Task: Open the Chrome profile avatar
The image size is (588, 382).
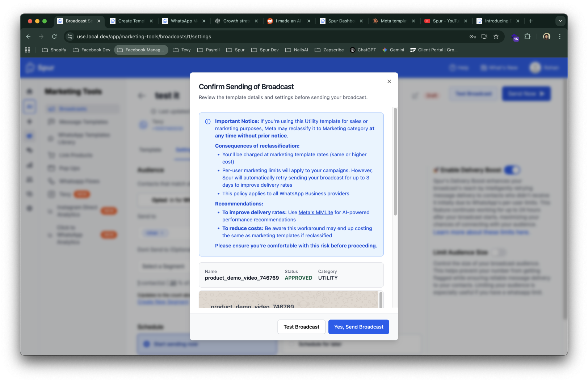Action: (x=547, y=37)
